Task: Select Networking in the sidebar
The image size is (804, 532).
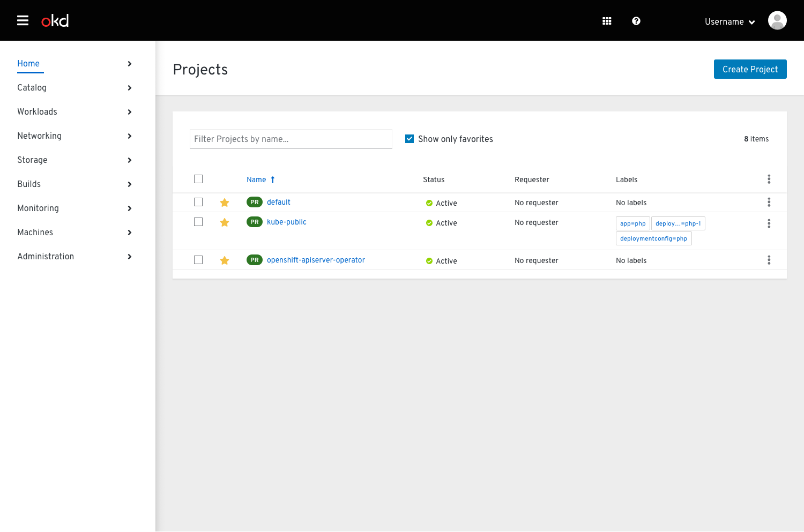Action: click(x=39, y=136)
